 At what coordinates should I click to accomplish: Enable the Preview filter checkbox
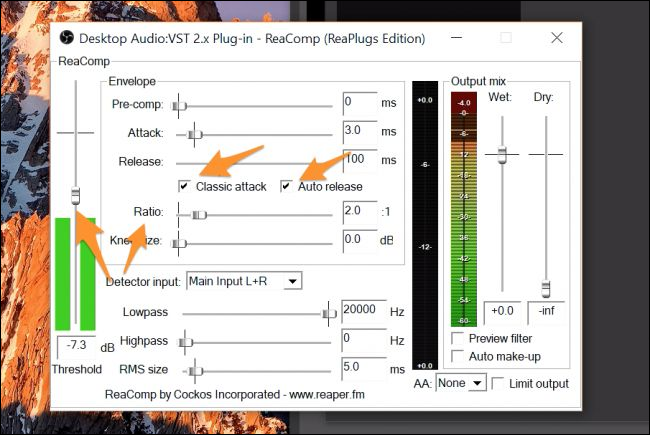(x=457, y=338)
